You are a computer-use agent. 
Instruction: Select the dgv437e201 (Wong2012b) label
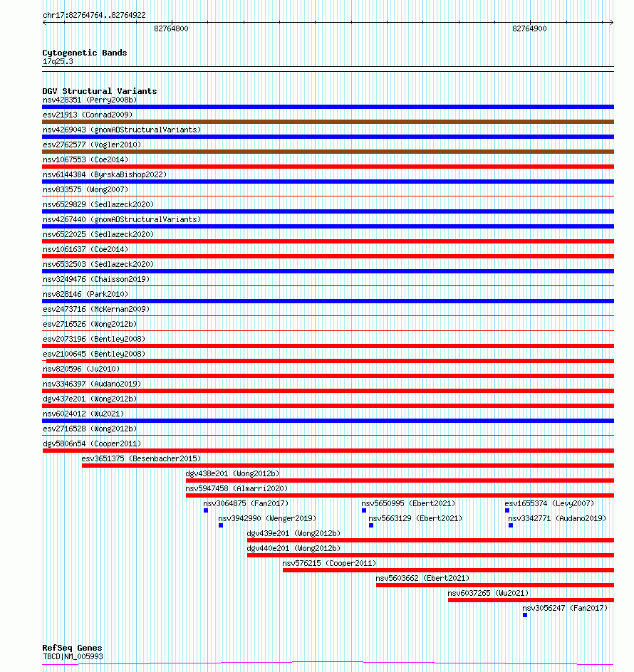pos(90,399)
